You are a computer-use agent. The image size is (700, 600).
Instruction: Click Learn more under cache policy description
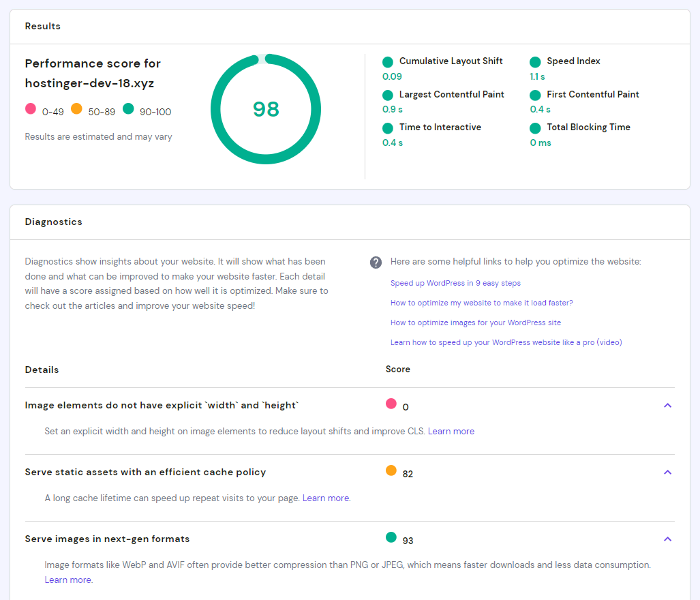pos(325,498)
